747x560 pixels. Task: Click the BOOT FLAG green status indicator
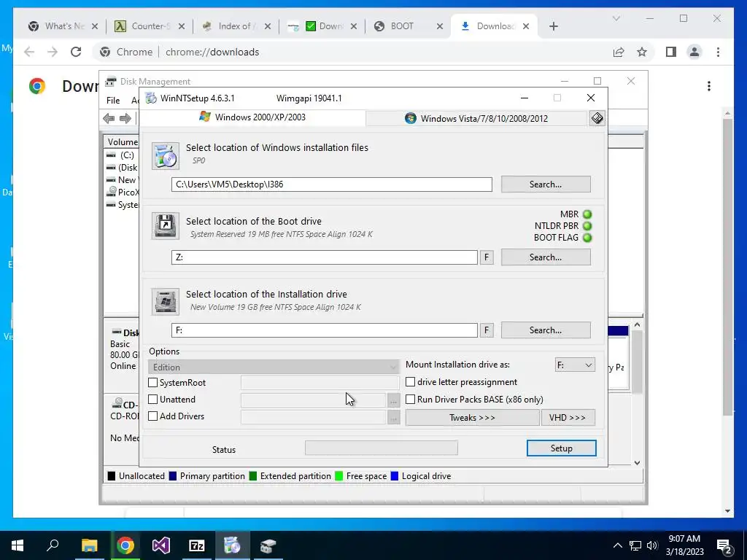coord(587,237)
